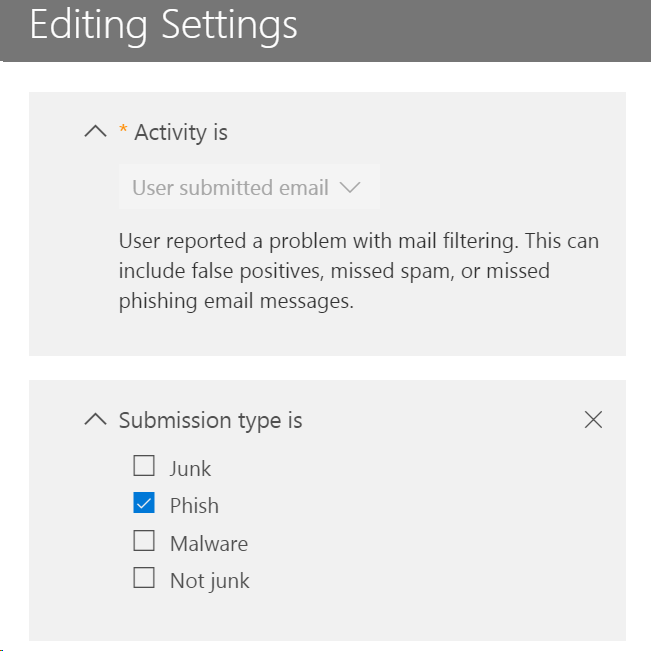Screen dimensions: 651x651
Task: Click the Not junk label text
Action: [210, 581]
